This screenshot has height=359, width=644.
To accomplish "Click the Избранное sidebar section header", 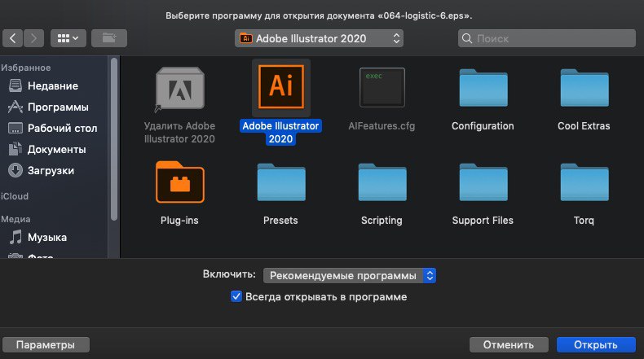I will pyautogui.click(x=26, y=68).
